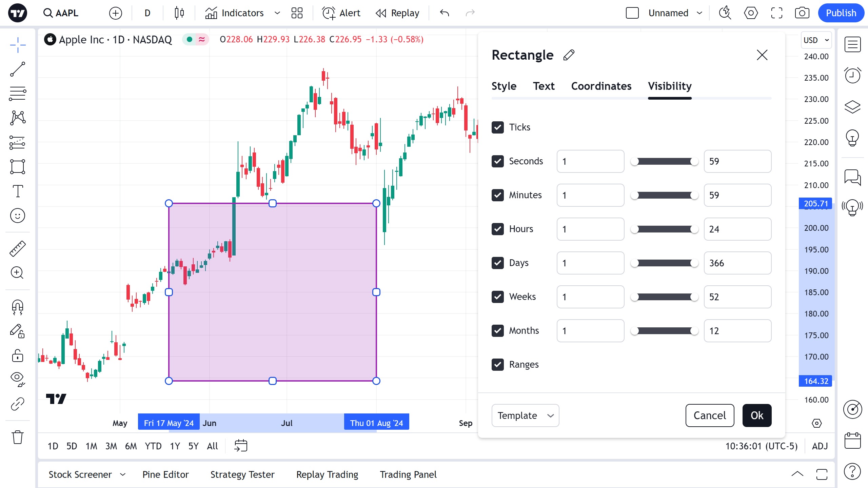Click the Days range slider

[664, 263]
